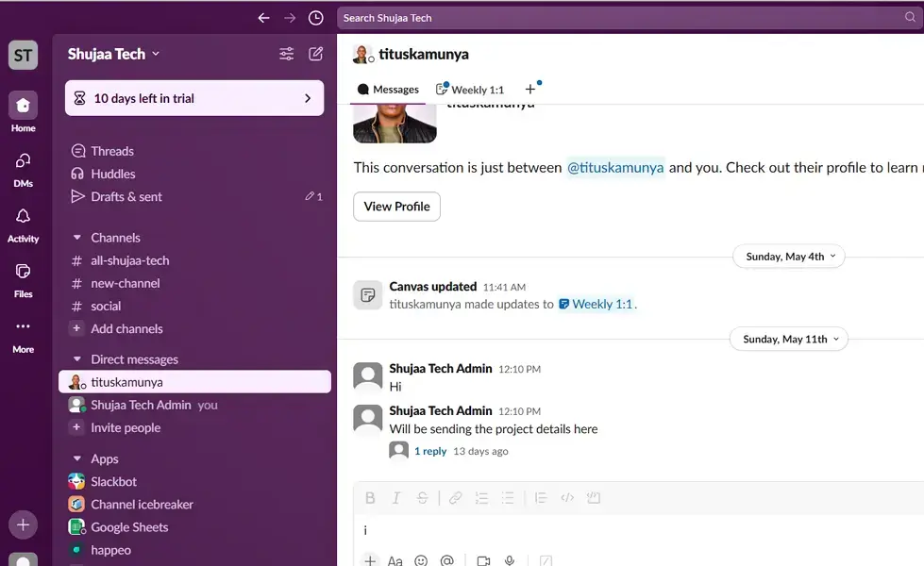Open the 1 reply thread link
Viewport: 924px width, 566px height.
(430, 451)
